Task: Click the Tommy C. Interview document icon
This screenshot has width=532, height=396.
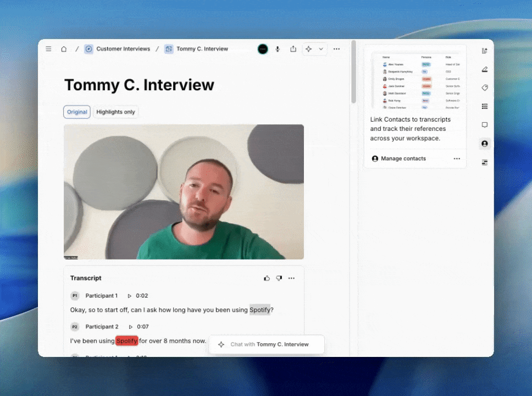Action: pyautogui.click(x=169, y=49)
